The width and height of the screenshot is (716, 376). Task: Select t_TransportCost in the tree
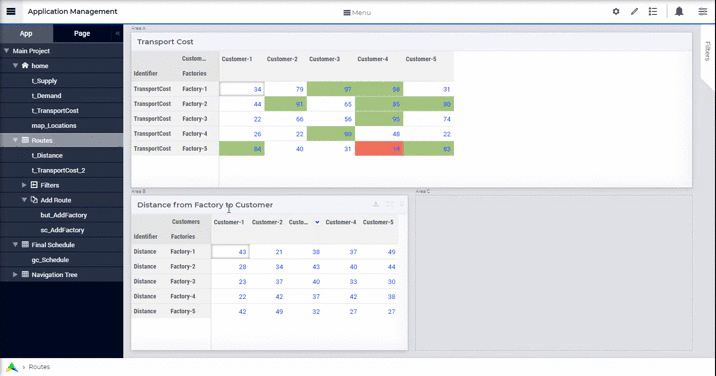point(55,111)
